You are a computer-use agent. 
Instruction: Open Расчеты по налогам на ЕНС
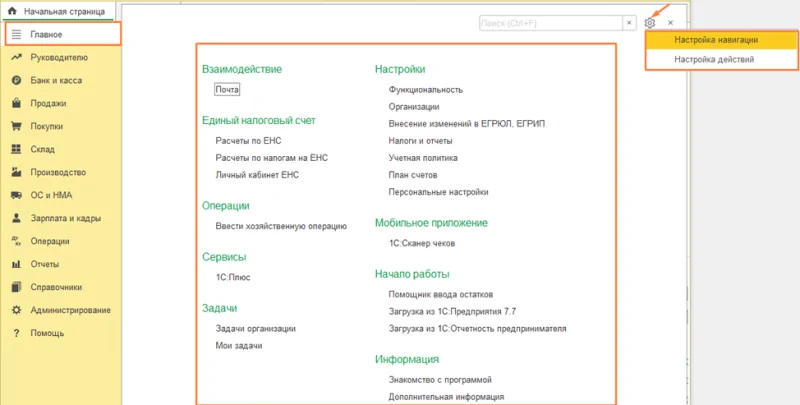coord(272,158)
